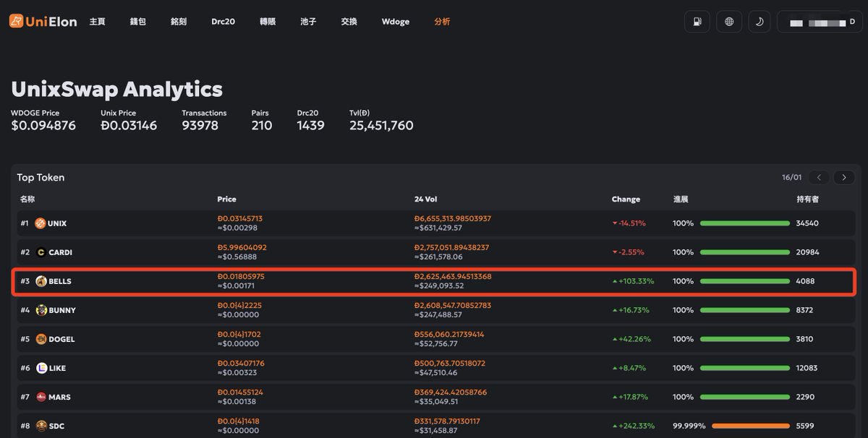
Task: Click the DOGEL token icon
Action: 41,339
